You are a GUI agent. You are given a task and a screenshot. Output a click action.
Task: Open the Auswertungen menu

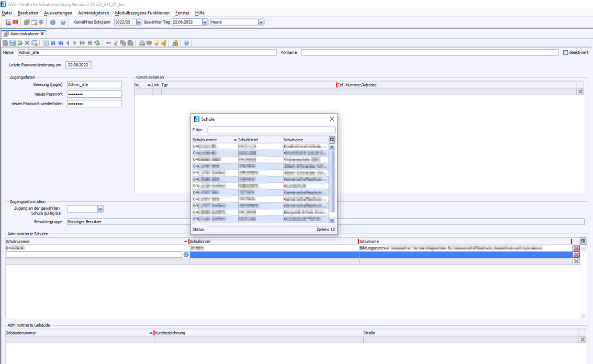tap(58, 13)
